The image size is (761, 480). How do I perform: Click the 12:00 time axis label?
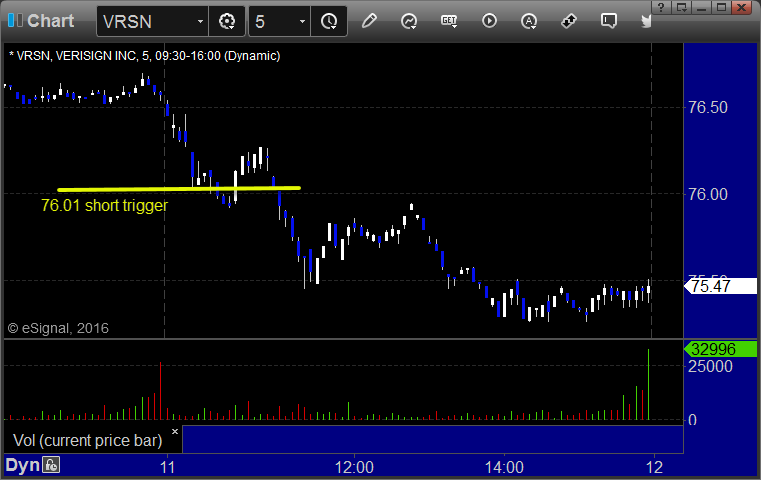click(354, 467)
